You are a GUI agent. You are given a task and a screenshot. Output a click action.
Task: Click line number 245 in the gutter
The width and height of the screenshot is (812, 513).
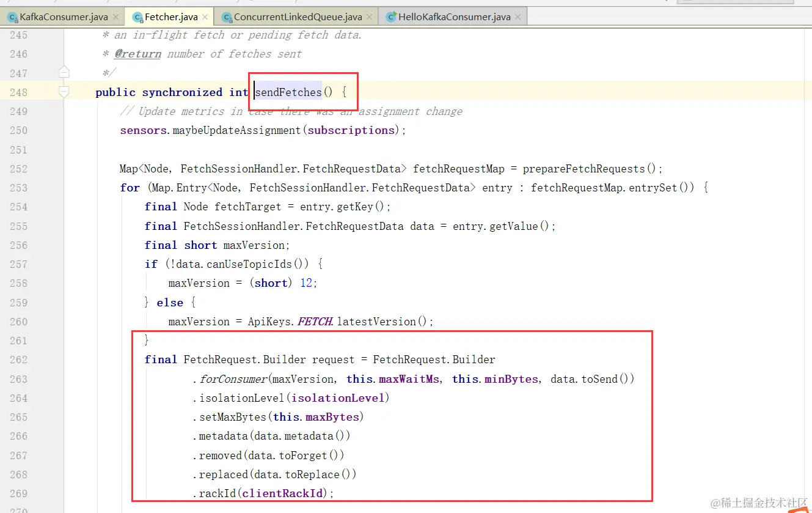pyautogui.click(x=19, y=35)
